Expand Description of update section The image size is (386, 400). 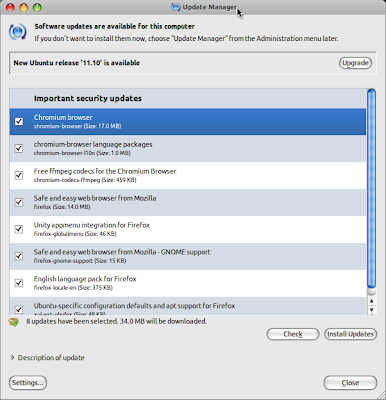(13, 357)
